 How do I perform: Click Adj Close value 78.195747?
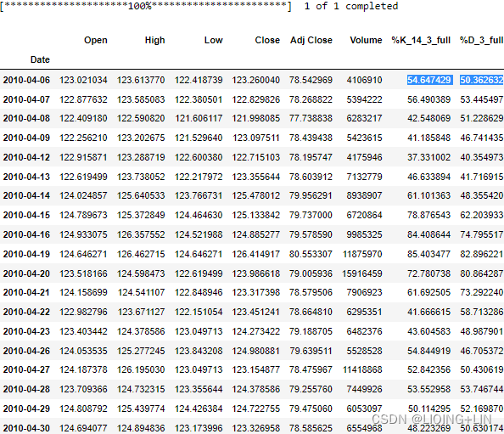[311, 157]
